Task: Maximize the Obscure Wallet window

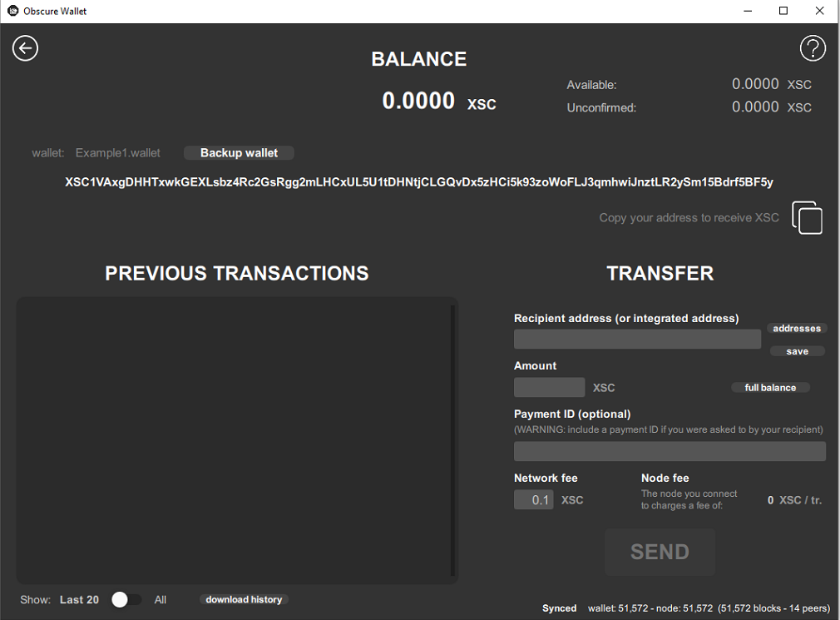Action: [x=783, y=11]
